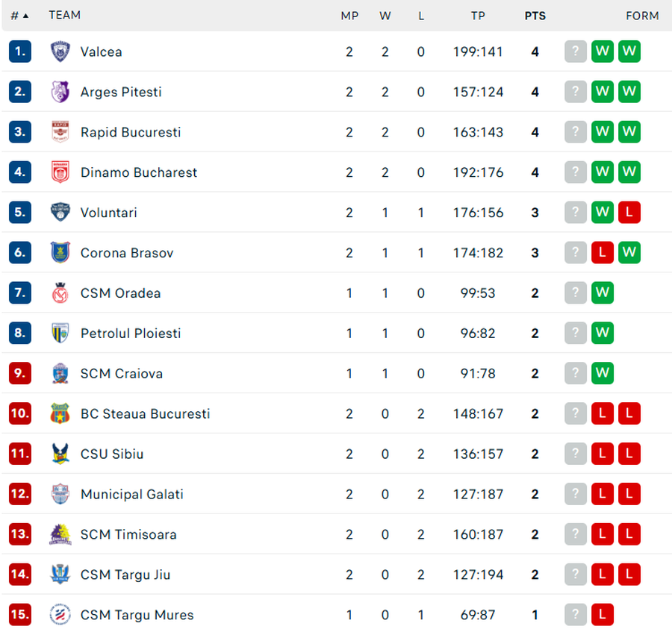The height and width of the screenshot is (632, 672).
Task: Click the Rapid Bucuresti team logo
Action: [60, 132]
